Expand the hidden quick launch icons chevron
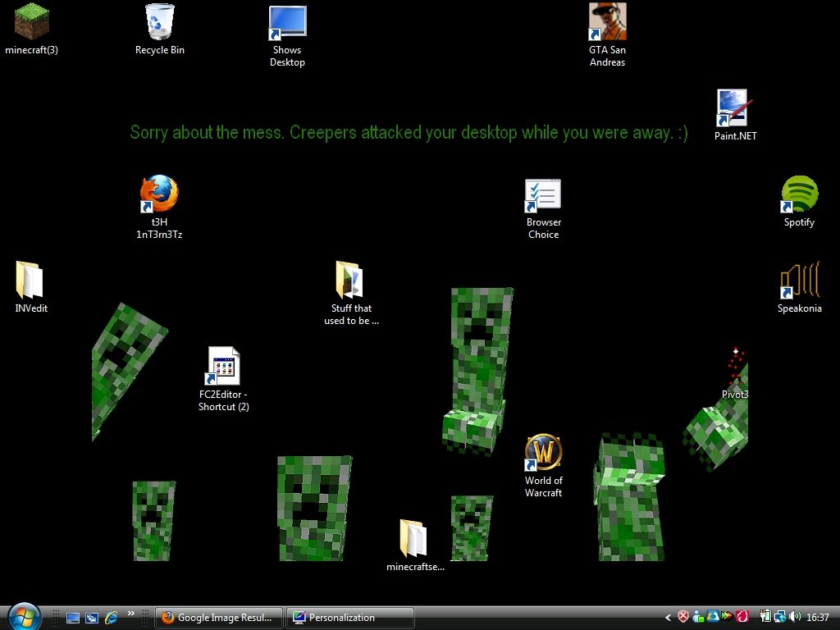840x630 pixels. click(130, 612)
